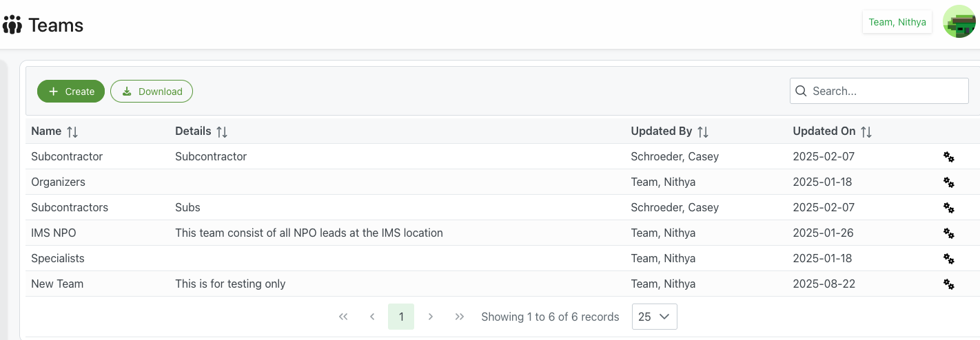Sort table by Updated By column

click(x=702, y=131)
